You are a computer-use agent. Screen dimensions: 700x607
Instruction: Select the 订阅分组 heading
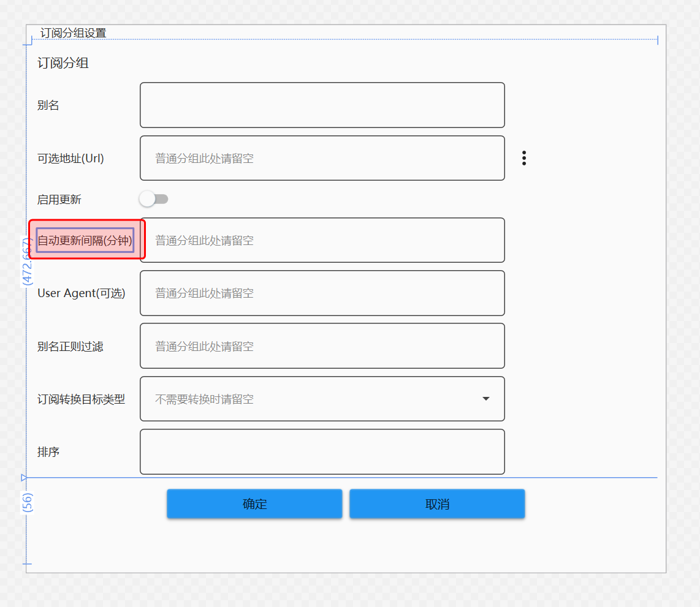click(x=63, y=62)
